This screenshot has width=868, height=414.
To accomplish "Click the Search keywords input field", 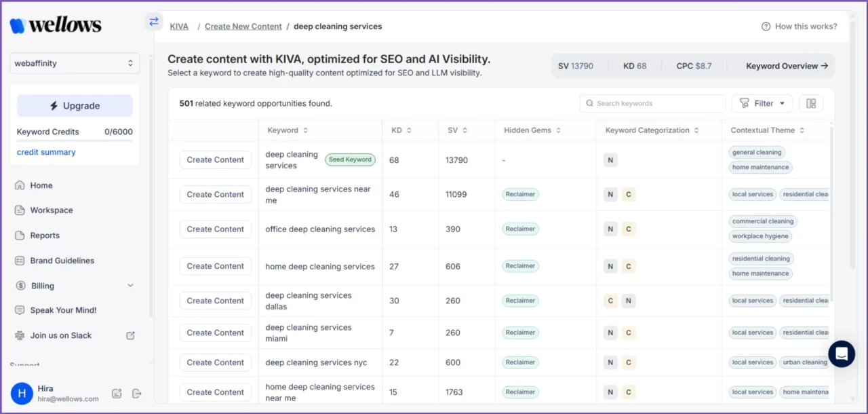I will [x=652, y=102].
